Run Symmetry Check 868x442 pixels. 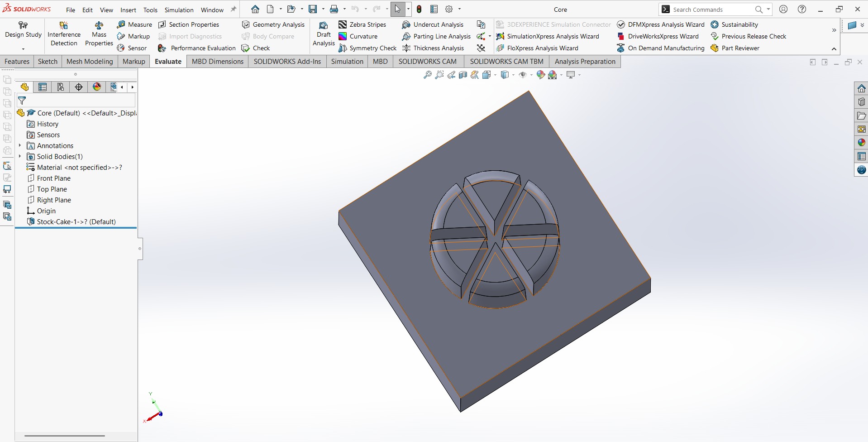point(367,48)
